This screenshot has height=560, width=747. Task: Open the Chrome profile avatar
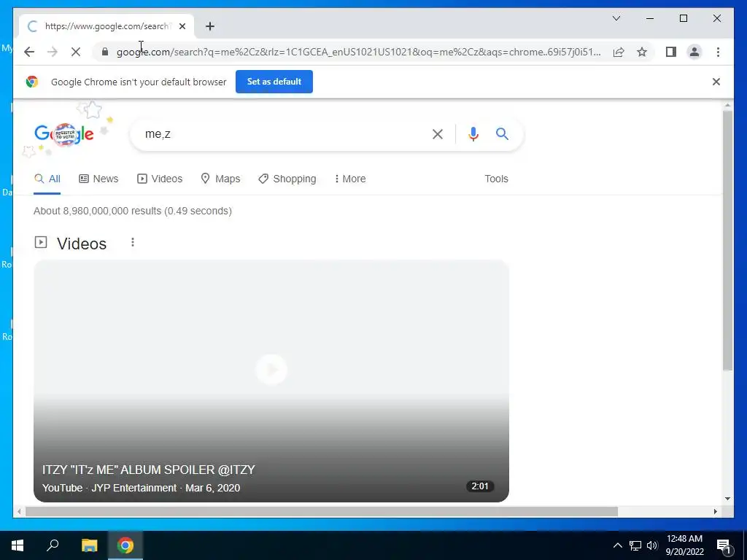[694, 52]
